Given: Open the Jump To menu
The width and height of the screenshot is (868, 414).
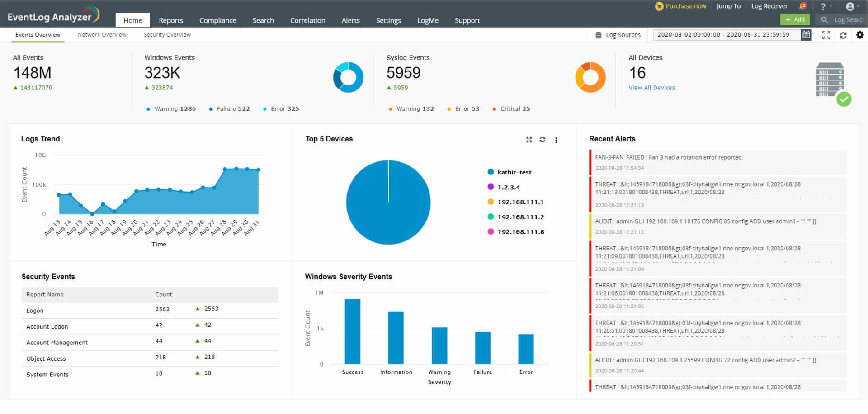Looking at the screenshot, I should pos(728,6).
